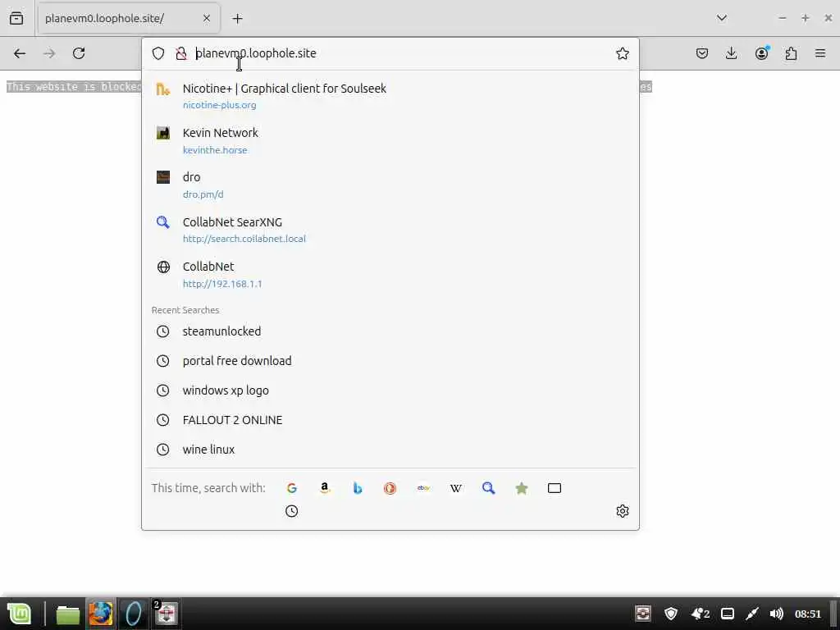Click the tracking protection shield icon
The width and height of the screenshot is (840, 630).
[x=158, y=53]
